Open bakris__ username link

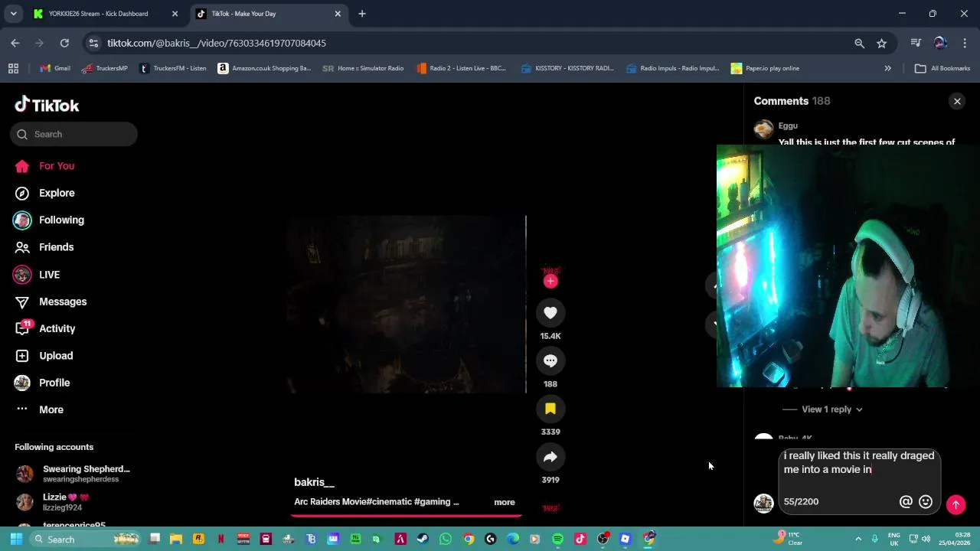[x=314, y=482]
